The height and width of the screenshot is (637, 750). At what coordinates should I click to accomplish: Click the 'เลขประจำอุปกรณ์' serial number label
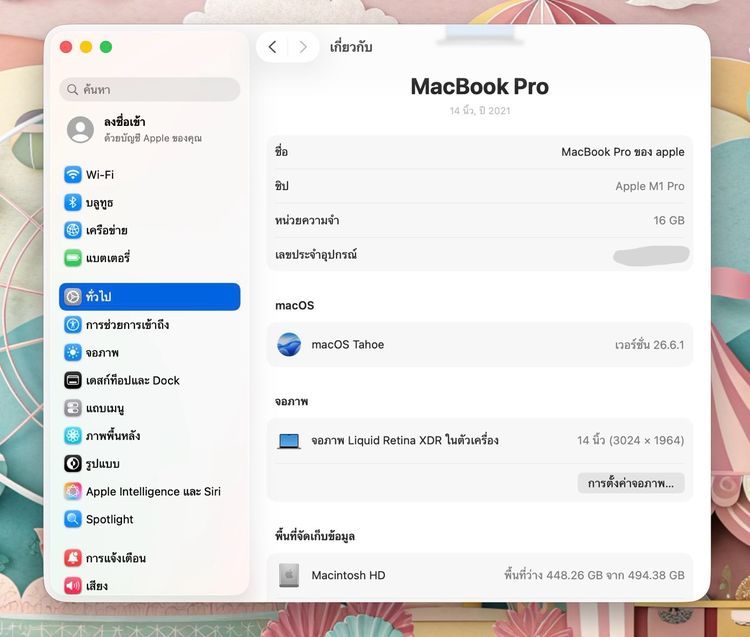coord(316,254)
